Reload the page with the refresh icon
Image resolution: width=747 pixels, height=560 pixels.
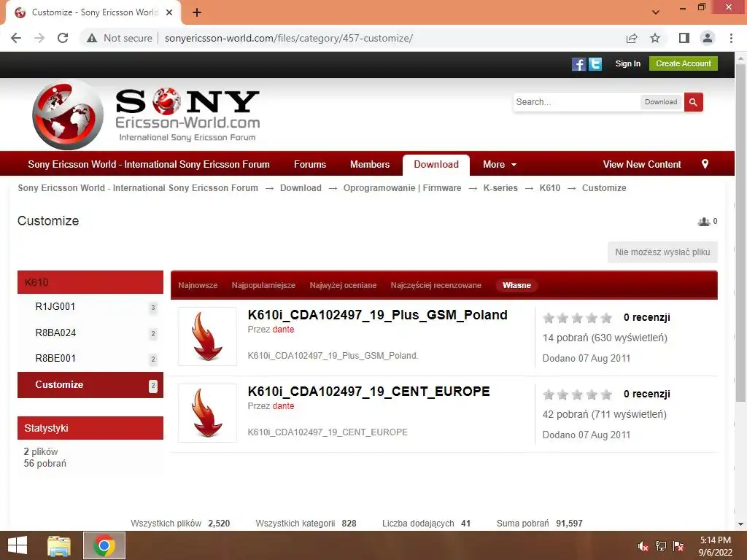[x=63, y=38]
